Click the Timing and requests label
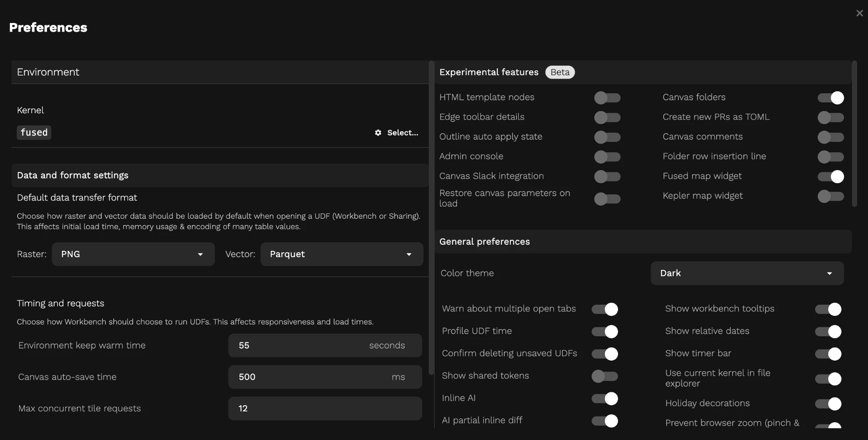 coord(60,303)
